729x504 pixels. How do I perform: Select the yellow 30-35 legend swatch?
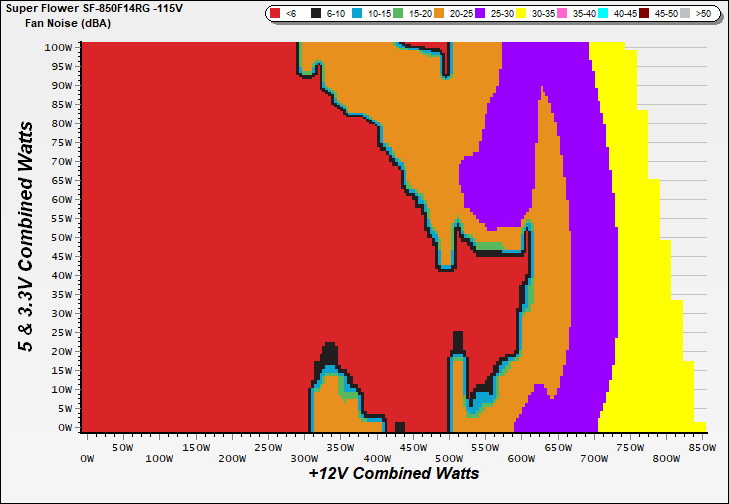point(519,14)
